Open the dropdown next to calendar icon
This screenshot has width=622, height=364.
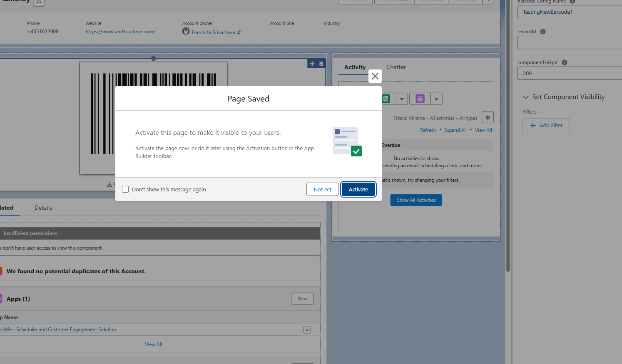click(436, 99)
